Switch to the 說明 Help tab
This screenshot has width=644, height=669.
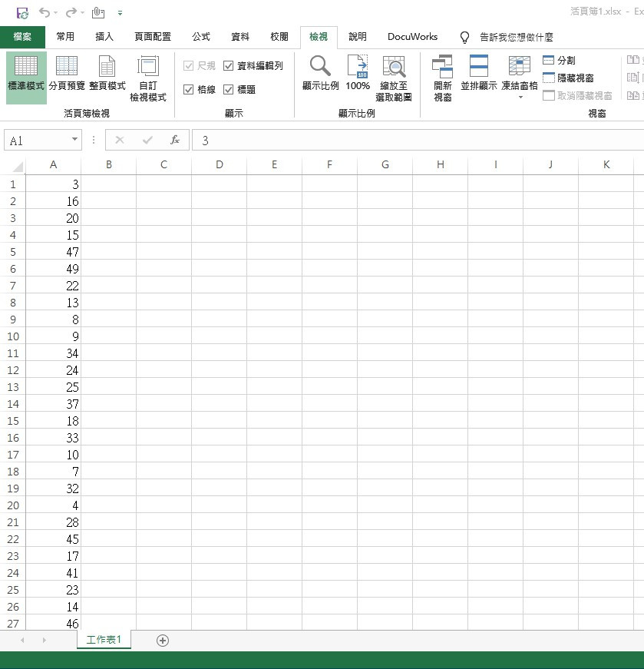tap(358, 37)
